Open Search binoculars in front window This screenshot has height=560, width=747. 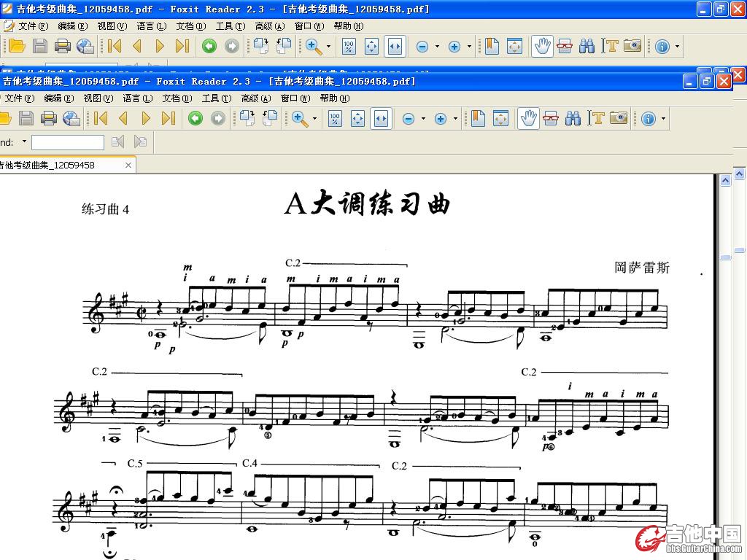pos(573,118)
